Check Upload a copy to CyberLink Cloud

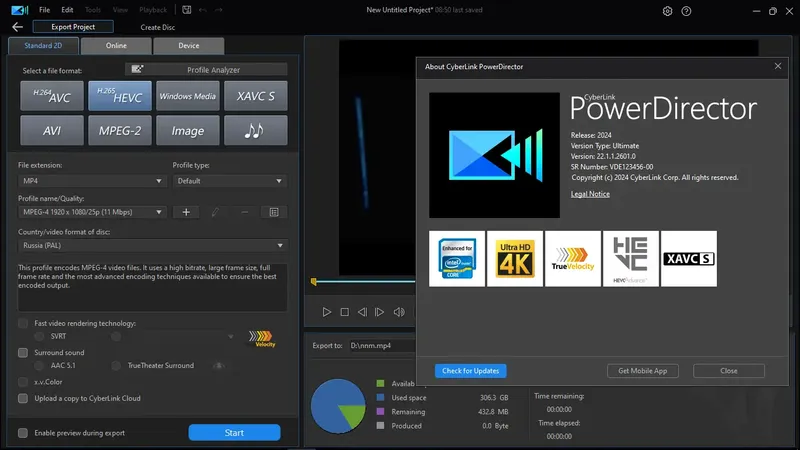[x=23, y=398]
